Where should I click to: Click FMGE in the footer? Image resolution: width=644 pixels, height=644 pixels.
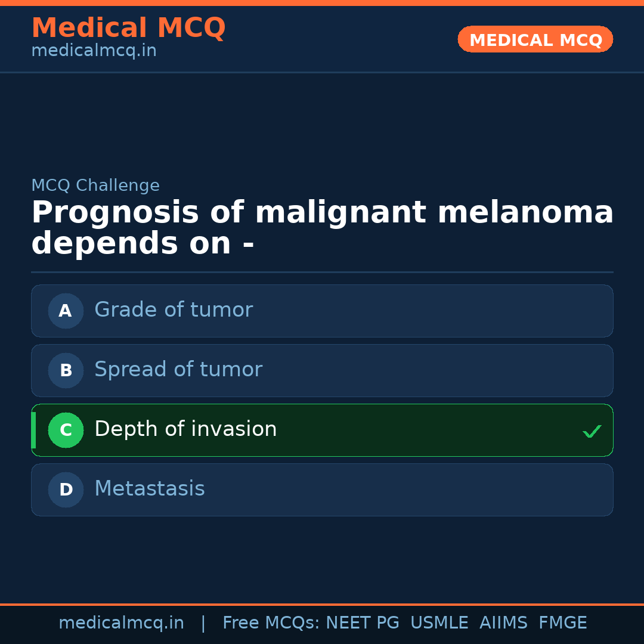tap(562, 623)
